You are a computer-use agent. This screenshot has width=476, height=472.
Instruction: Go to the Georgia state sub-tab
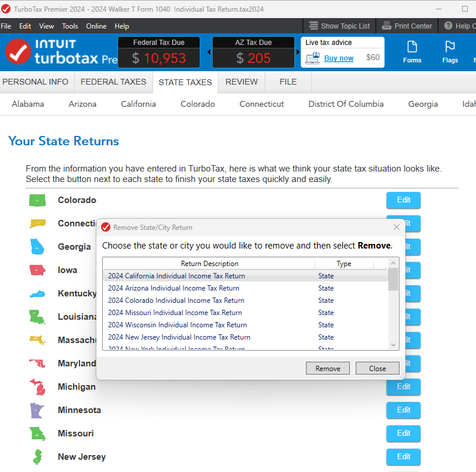423,104
